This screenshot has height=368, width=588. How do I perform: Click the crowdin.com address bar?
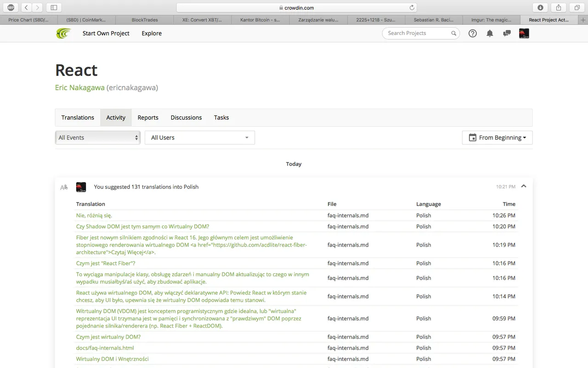[296, 7]
